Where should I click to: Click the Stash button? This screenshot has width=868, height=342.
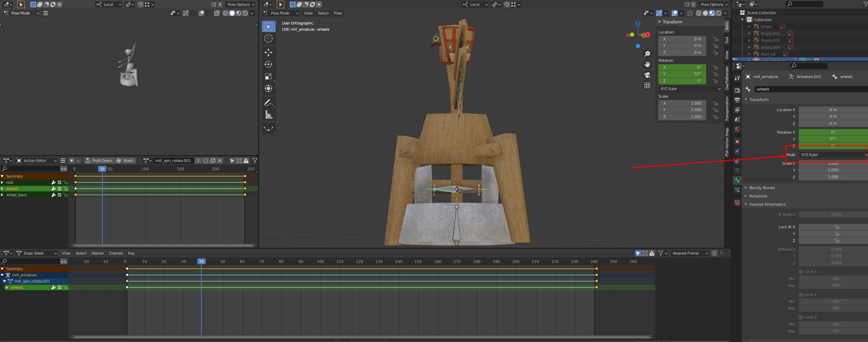point(125,161)
